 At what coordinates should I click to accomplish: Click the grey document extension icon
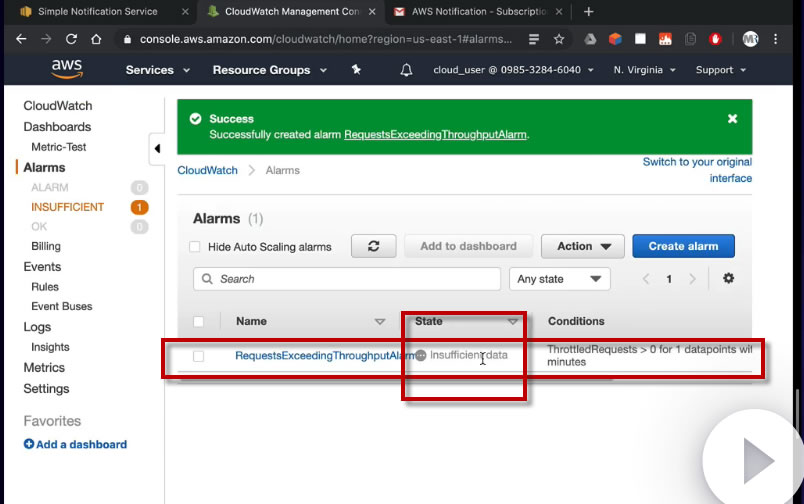(690, 39)
